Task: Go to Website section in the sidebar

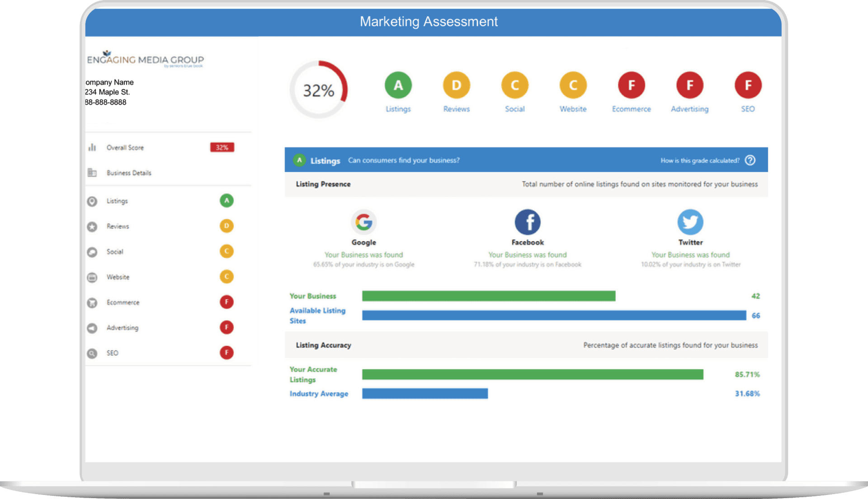Action: [x=118, y=277]
